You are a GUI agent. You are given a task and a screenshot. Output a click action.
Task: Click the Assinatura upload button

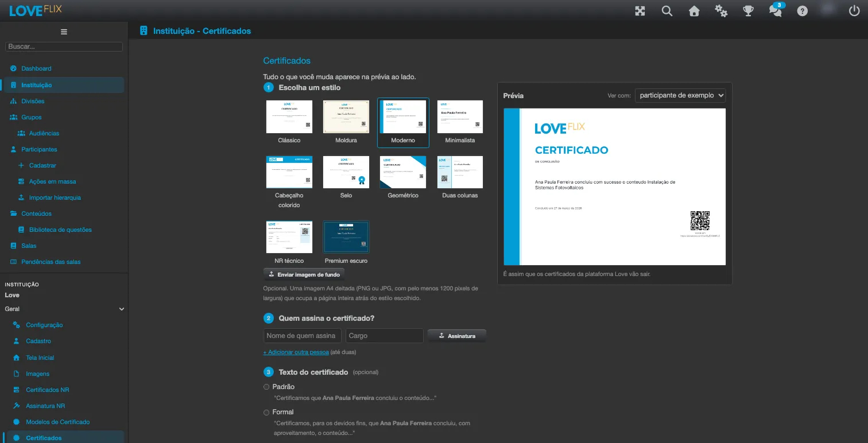coord(456,336)
